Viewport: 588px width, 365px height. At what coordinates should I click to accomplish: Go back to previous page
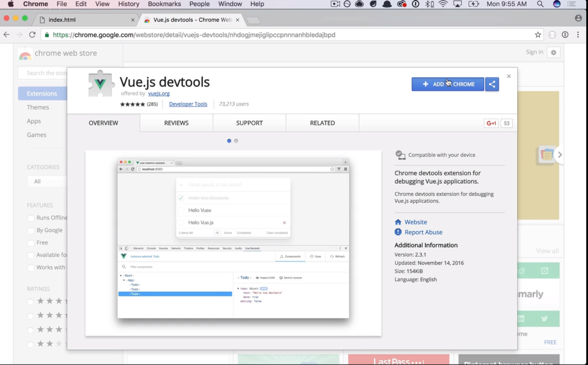(x=6, y=35)
